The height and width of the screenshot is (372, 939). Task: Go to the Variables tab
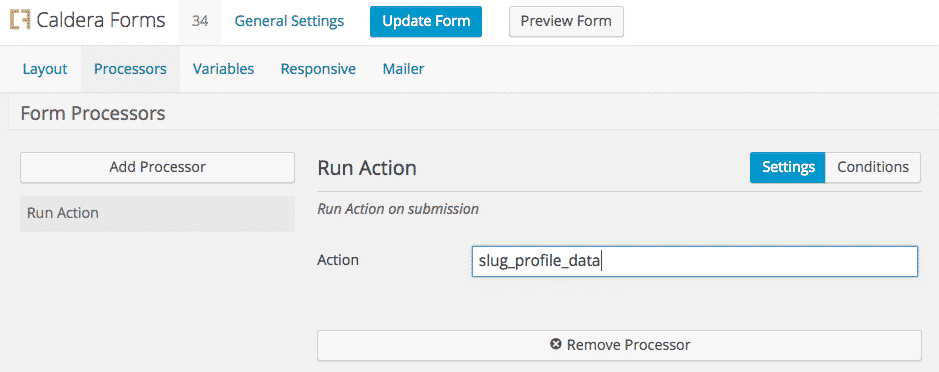(223, 69)
